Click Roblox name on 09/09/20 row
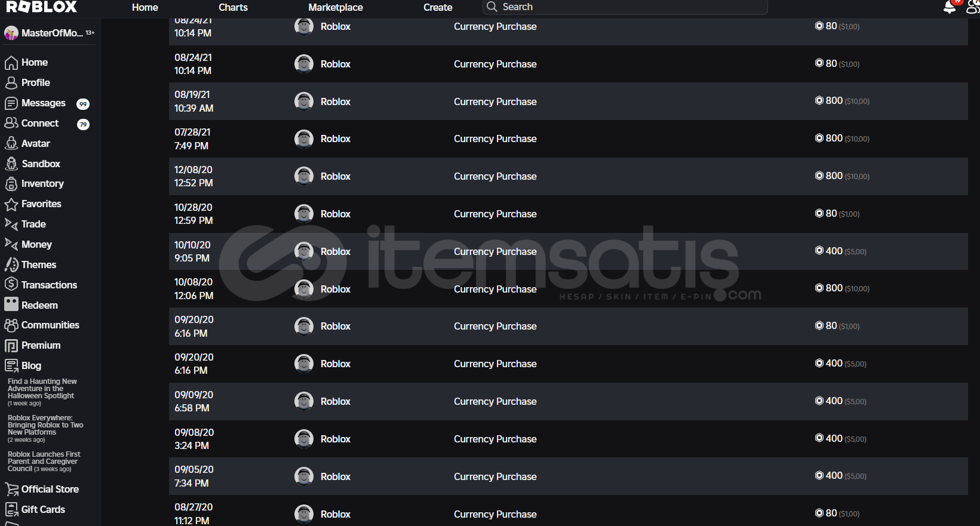Screen dimensions: 980x526 click(x=336, y=401)
